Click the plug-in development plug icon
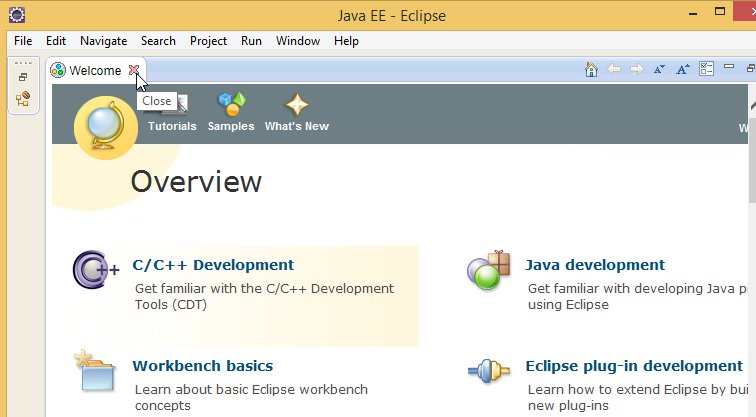Screen dimensions: 756x417 click(489, 371)
